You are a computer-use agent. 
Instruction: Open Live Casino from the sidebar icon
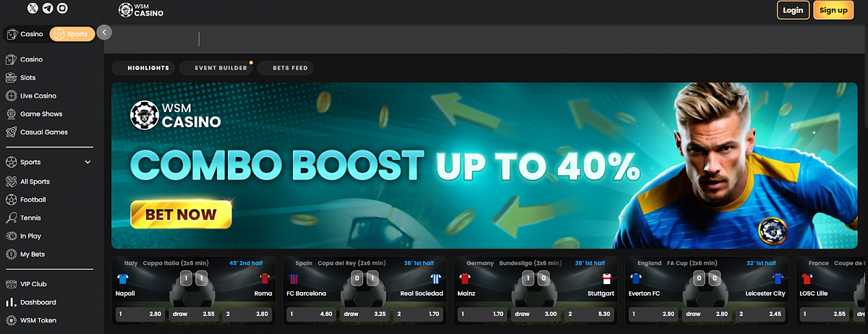click(x=11, y=95)
